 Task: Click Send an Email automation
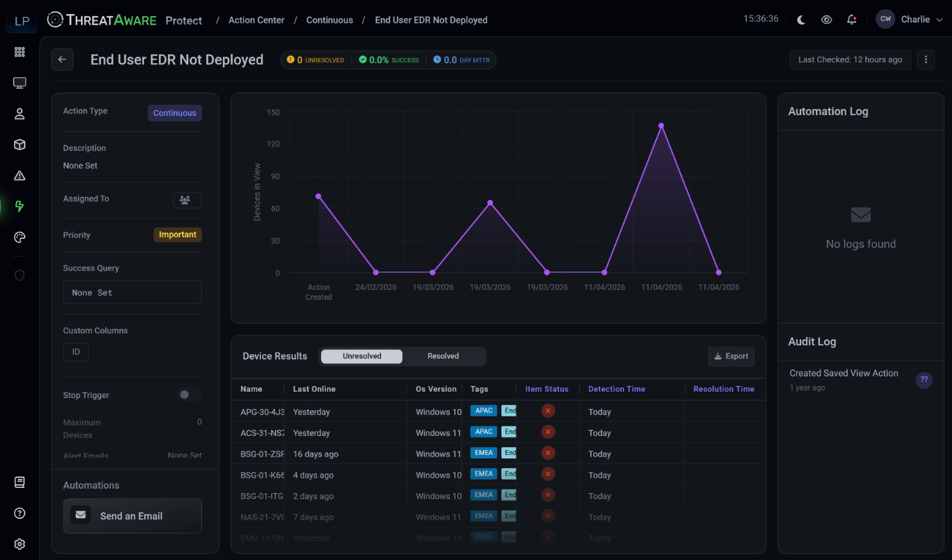(x=132, y=516)
